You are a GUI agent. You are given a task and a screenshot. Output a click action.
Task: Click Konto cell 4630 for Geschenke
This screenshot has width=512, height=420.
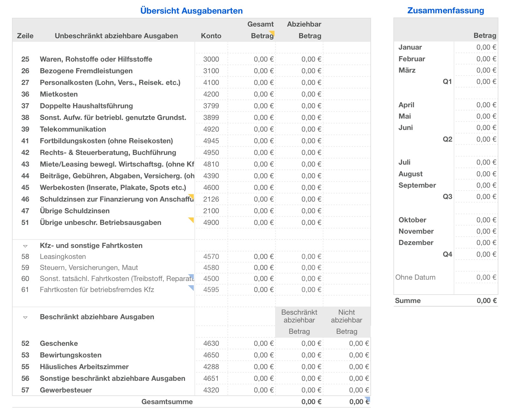pyautogui.click(x=211, y=344)
